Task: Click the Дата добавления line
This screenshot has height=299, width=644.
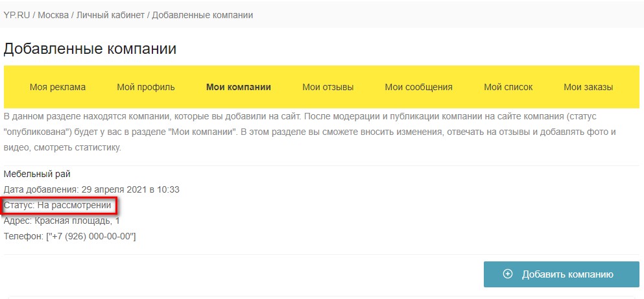Action: coord(91,190)
